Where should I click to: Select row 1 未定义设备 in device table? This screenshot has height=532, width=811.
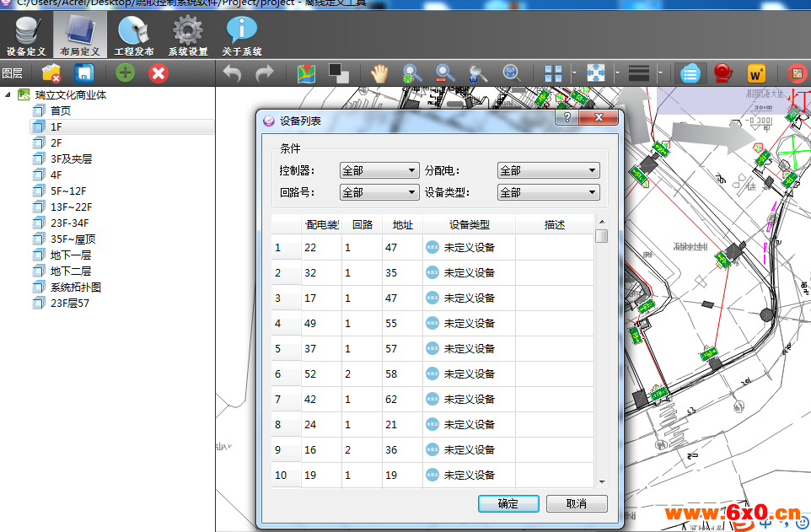click(432, 247)
